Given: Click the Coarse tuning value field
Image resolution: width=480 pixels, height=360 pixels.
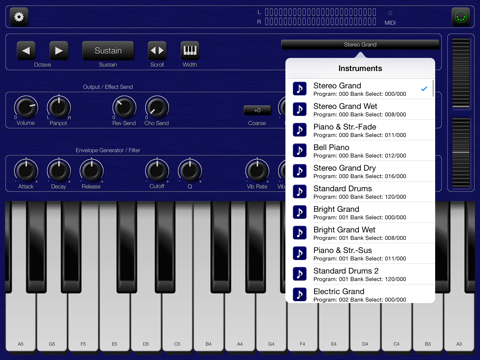Looking at the screenshot, I should (x=257, y=110).
